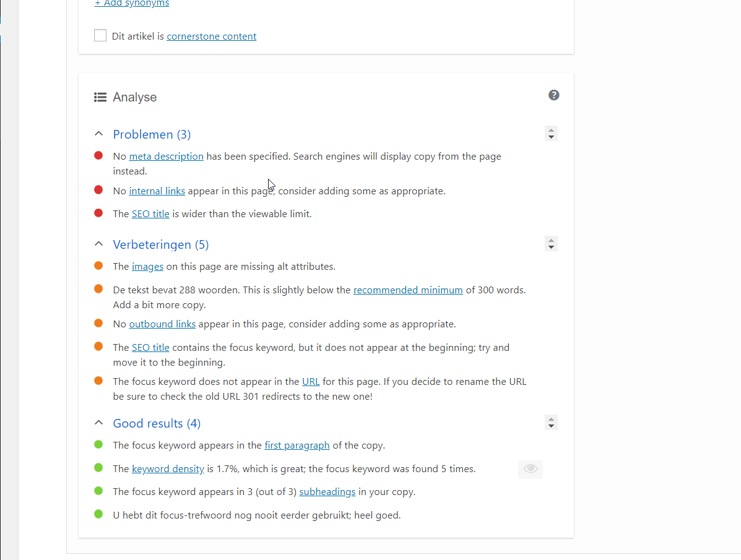This screenshot has height=560, width=741.
Task: Click the recommended minimum words link
Action: pyautogui.click(x=408, y=290)
